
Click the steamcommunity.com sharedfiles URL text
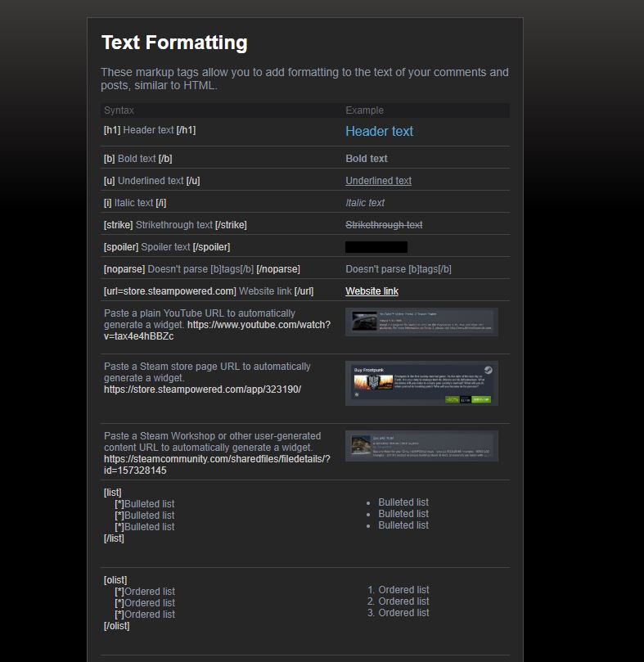(217, 465)
